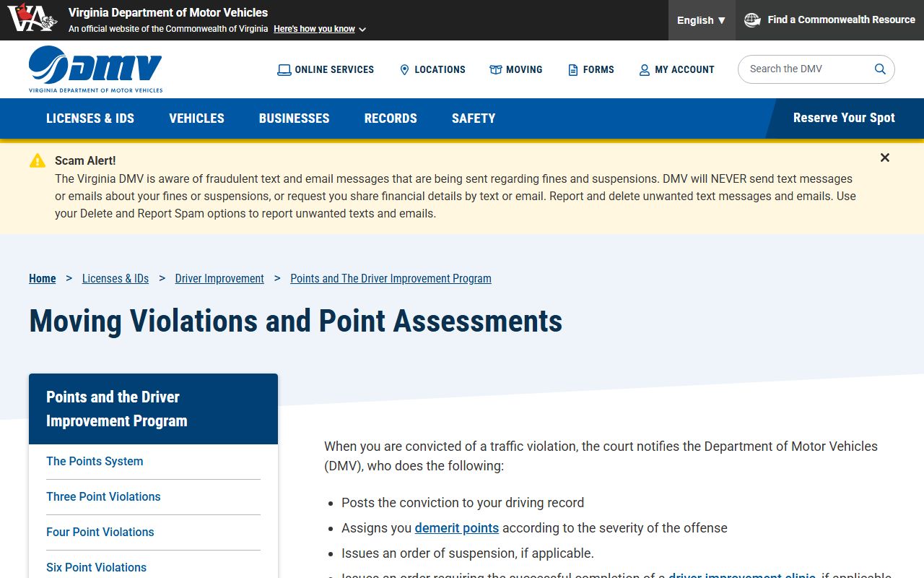The image size is (924, 578).
Task: Open the English language dropdown
Action: pos(702,20)
